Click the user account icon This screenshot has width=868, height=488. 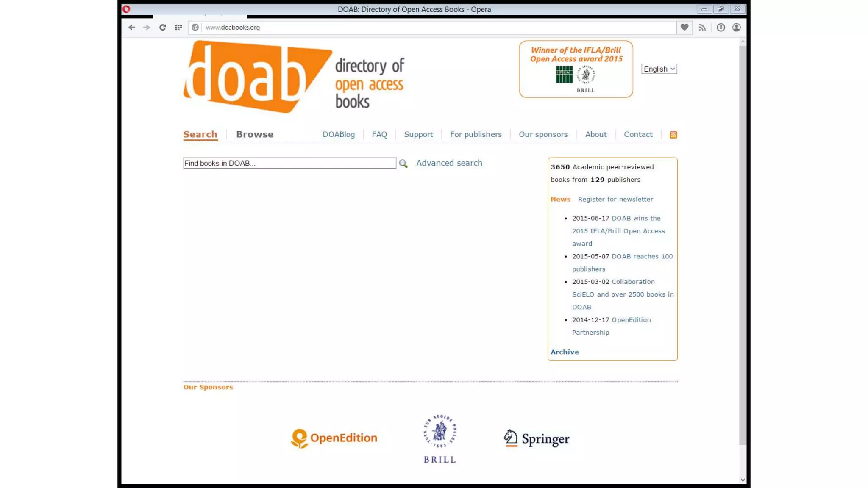coord(737,28)
